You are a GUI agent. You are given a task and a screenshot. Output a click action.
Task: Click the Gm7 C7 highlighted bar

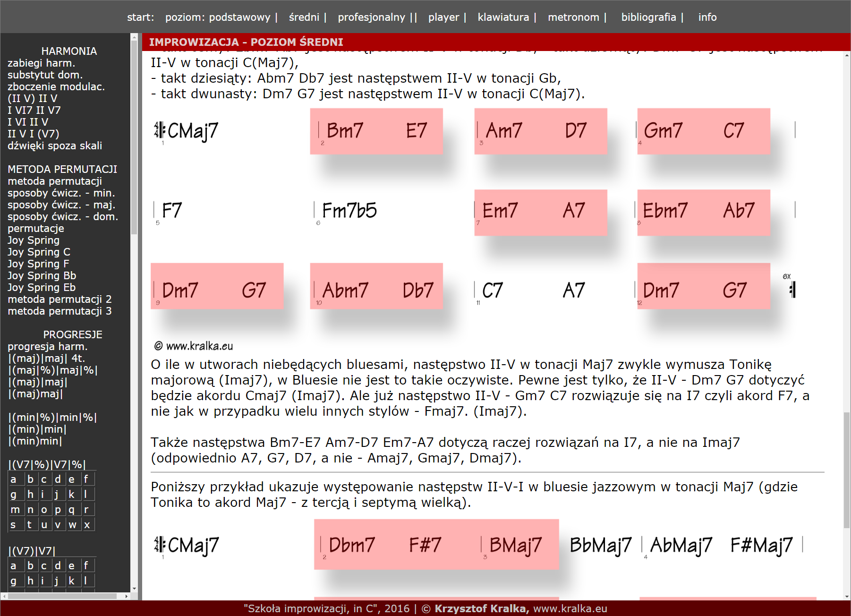coord(704,131)
